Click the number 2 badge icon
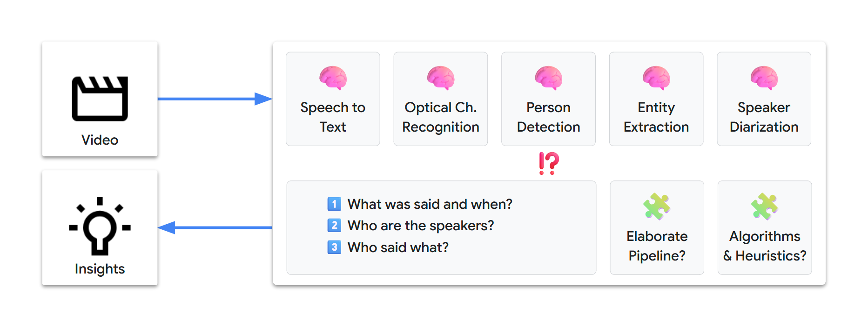This screenshot has width=868, height=327. click(334, 226)
